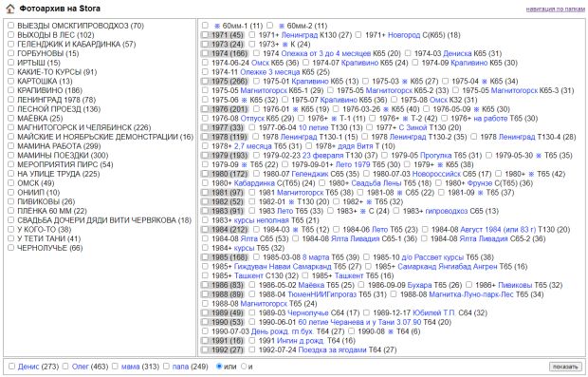Tick the ПЛЁНКА 60 ММ (22) checkbox
This screenshot has width=588, height=377.
(x=10, y=211)
